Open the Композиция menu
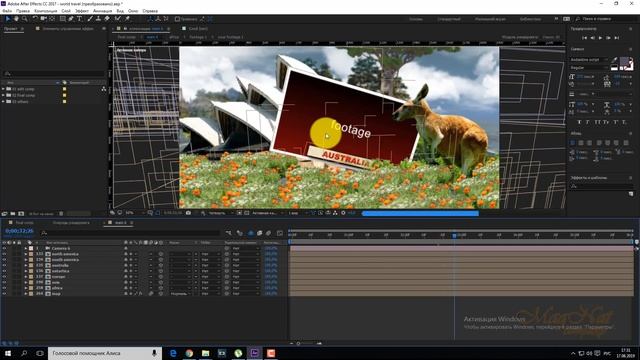 point(46,11)
